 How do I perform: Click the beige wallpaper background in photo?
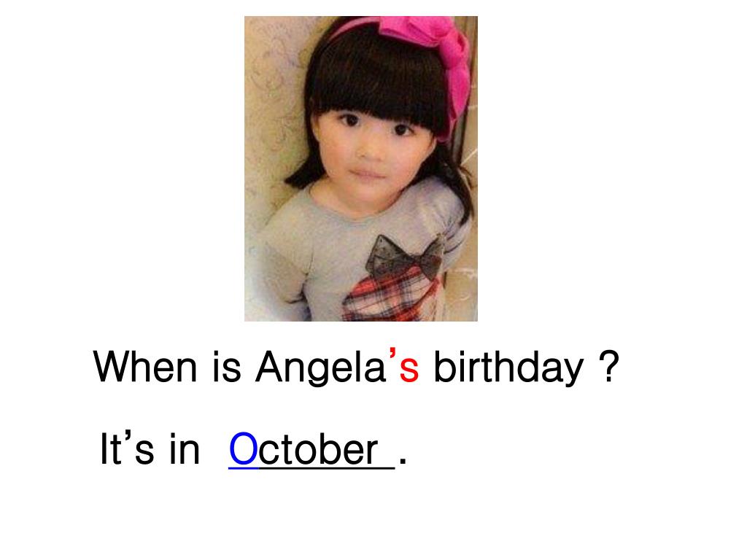click(271, 105)
